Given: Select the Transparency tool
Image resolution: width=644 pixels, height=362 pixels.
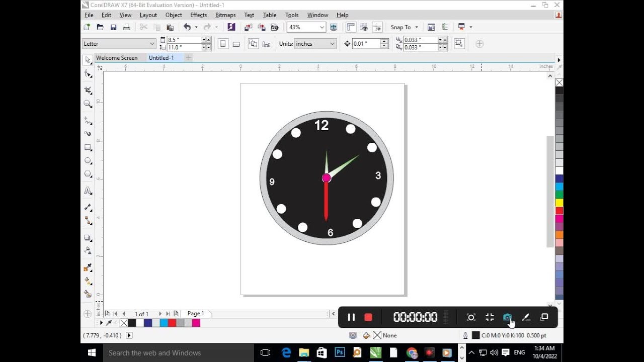Looking at the screenshot, I should (88, 250).
